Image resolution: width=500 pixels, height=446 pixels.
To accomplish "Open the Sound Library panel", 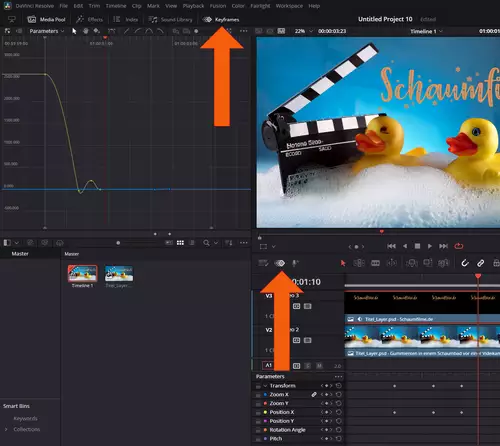I will [171, 20].
